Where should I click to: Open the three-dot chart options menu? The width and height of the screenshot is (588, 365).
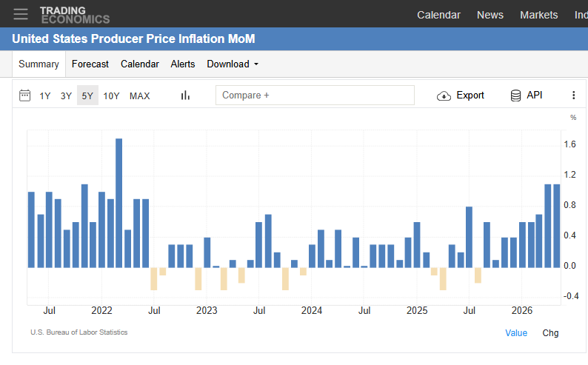pyautogui.click(x=573, y=96)
